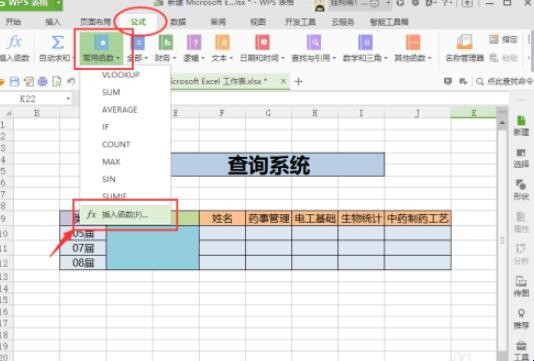Choose AVERAGE from the function list
The height and width of the screenshot is (361, 534).
click(x=125, y=110)
